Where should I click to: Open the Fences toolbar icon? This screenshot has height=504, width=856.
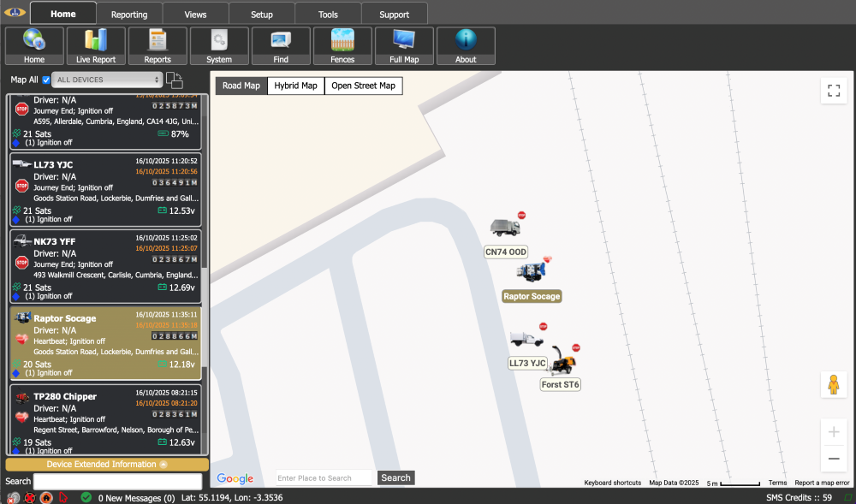pyautogui.click(x=342, y=46)
